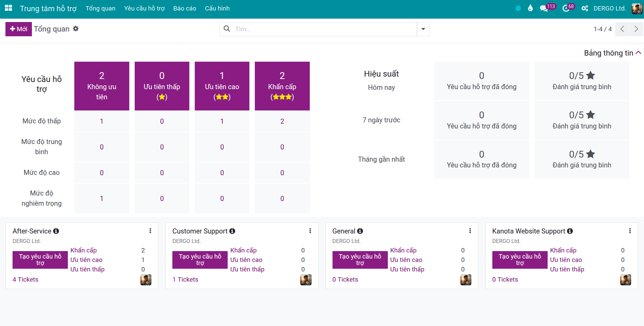Open the Báo cáo menu
Viewport: 644px width, 326px height.
(x=185, y=8)
